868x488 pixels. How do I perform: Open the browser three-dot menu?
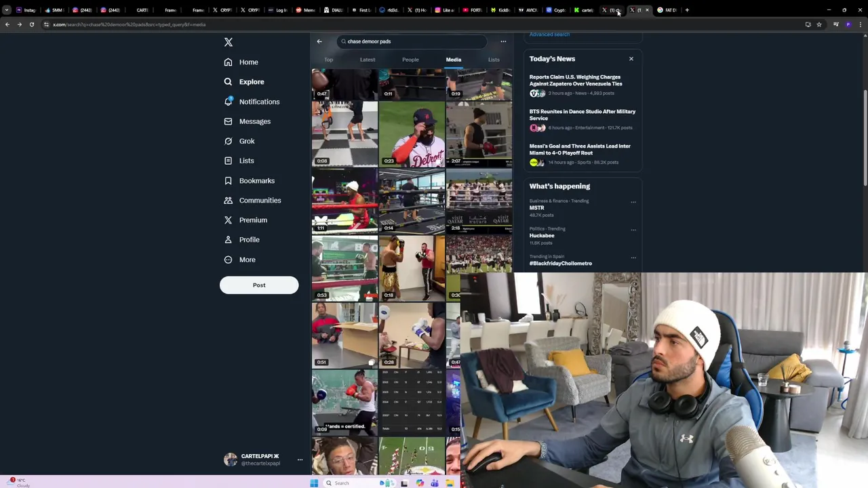tap(861, 24)
